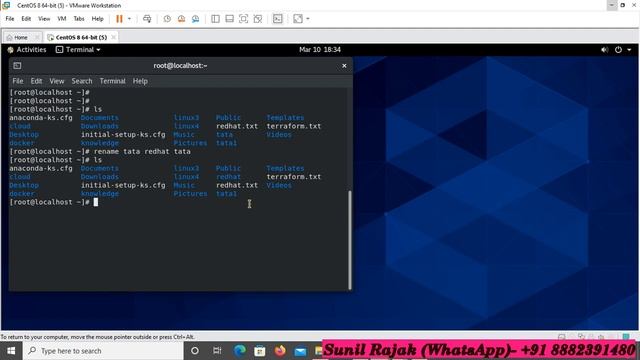The width and height of the screenshot is (640, 360).
Task: Open the terminal File menu
Action: (x=18, y=81)
